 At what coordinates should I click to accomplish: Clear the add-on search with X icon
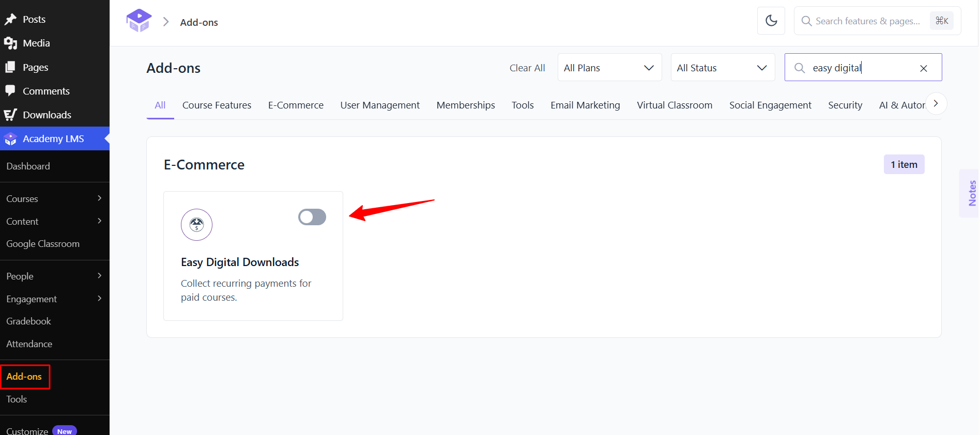(x=924, y=68)
